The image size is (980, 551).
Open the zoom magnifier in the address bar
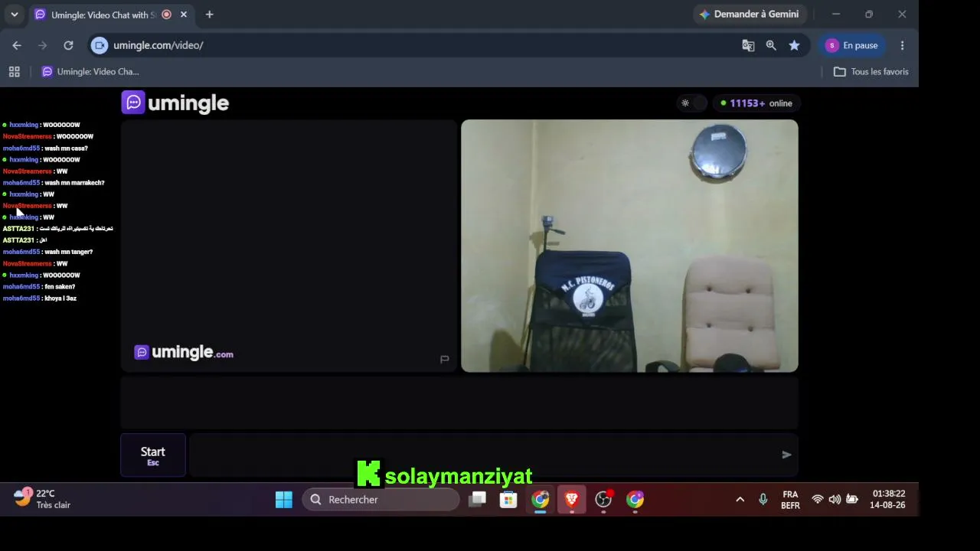(x=771, y=45)
